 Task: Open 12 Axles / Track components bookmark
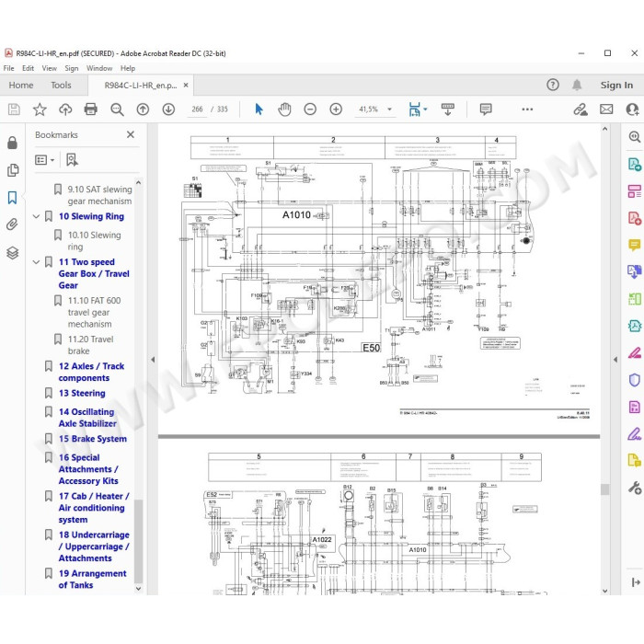tap(91, 372)
